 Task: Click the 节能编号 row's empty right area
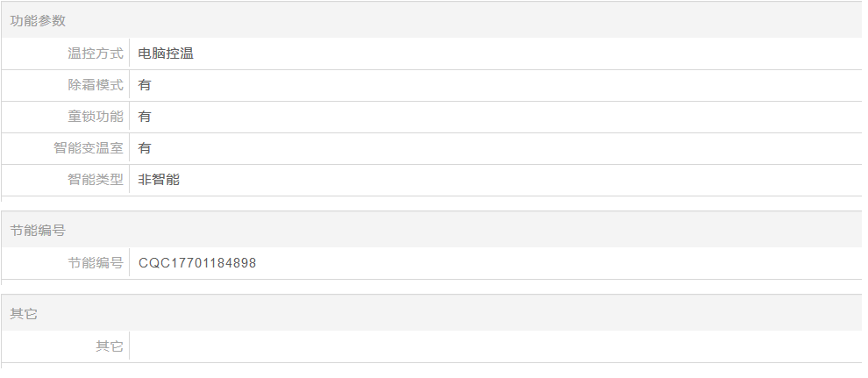point(559,263)
